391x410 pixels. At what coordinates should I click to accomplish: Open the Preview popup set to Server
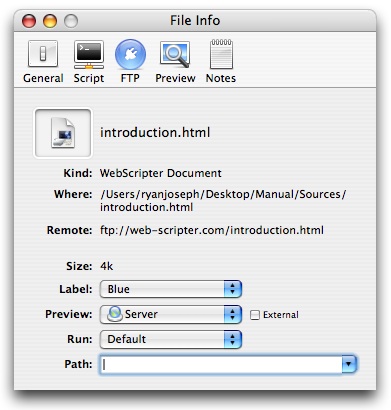171,314
